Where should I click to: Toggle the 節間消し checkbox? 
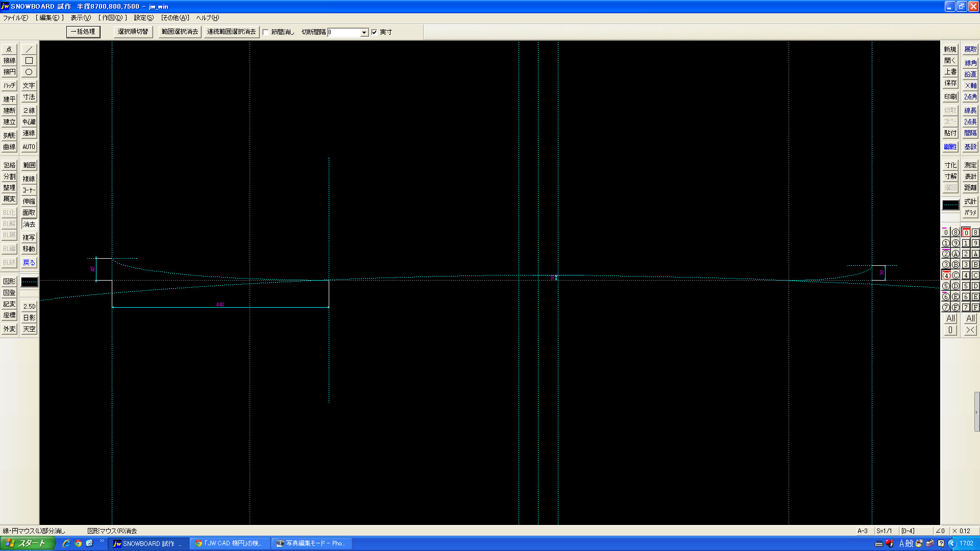(265, 32)
